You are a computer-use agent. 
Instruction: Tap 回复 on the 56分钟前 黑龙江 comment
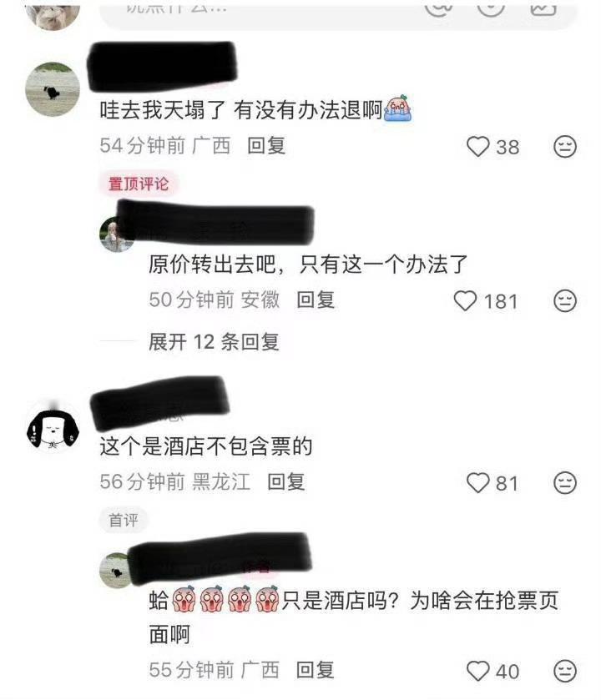(x=286, y=481)
